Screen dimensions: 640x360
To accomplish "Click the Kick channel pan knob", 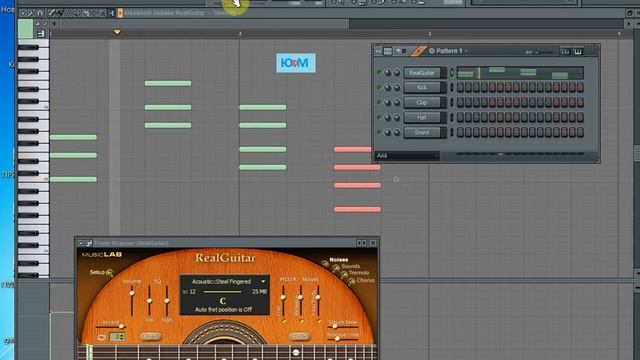I will [x=387, y=87].
